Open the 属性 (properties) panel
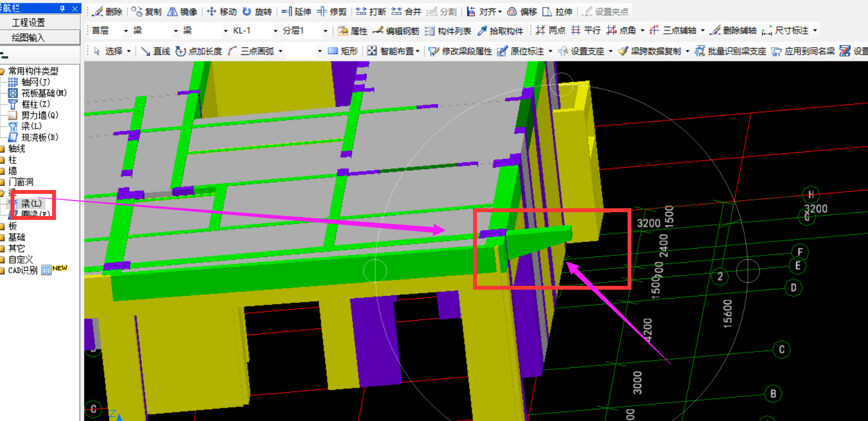This screenshot has width=868, height=421. coord(352,31)
